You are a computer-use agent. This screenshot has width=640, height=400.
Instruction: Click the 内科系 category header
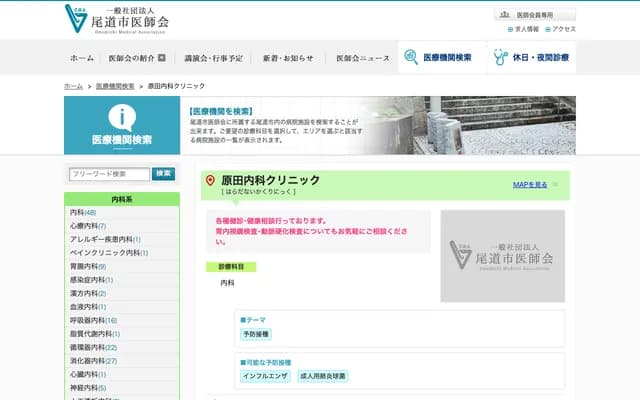(122, 199)
